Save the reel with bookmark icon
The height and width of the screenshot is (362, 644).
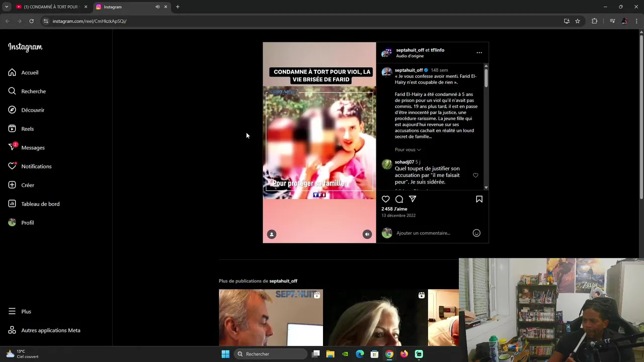479,199
